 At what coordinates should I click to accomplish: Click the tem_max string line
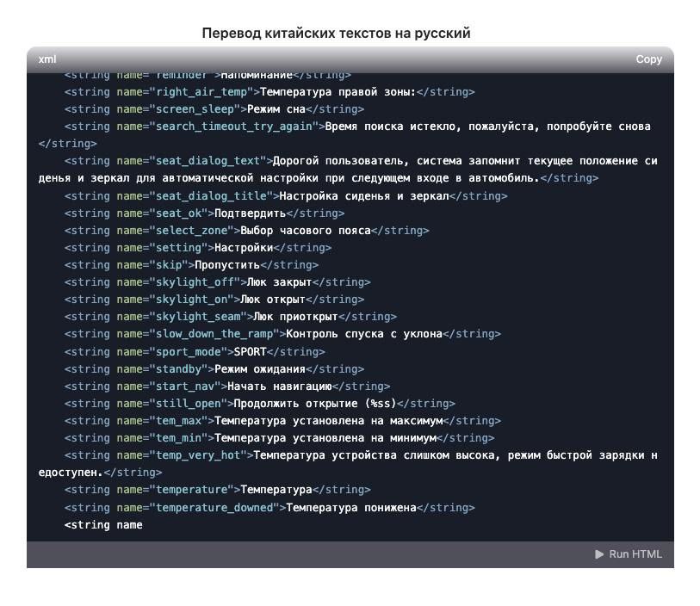[x=282, y=421]
